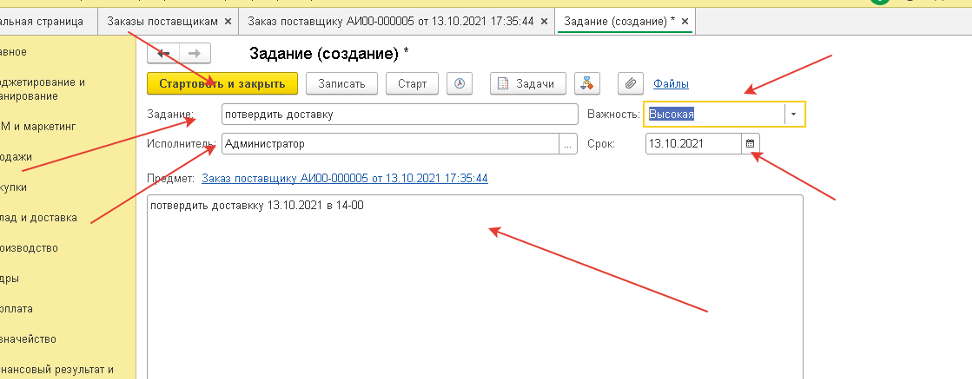Close the Заказы поставщикам tab
Image resolution: width=972 pixels, height=379 pixels.
228,21
